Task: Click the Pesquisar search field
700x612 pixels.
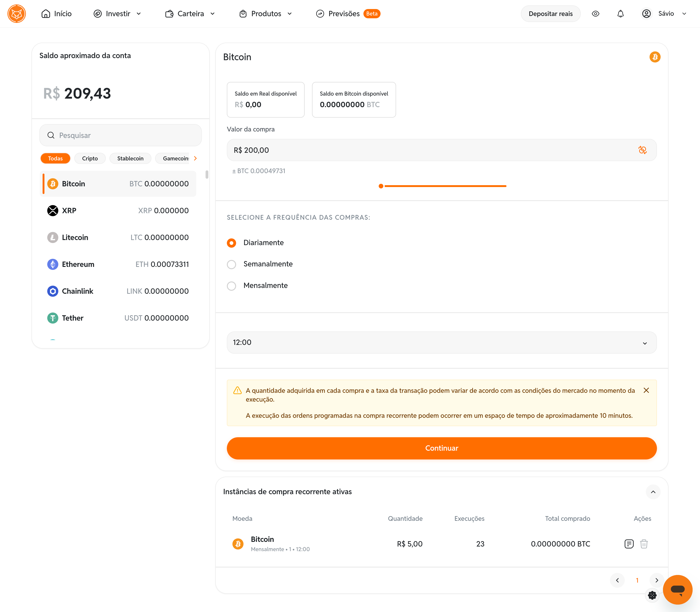Action: point(121,135)
